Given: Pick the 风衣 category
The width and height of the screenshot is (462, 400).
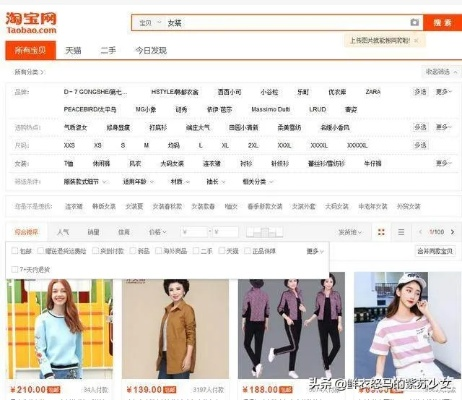Looking at the screenshot, I should click(x=135, y=163).
